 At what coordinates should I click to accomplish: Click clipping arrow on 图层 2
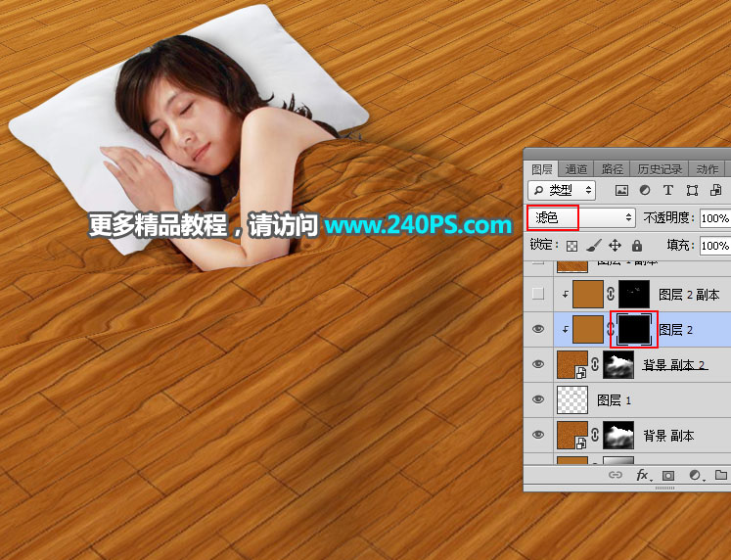565,330
